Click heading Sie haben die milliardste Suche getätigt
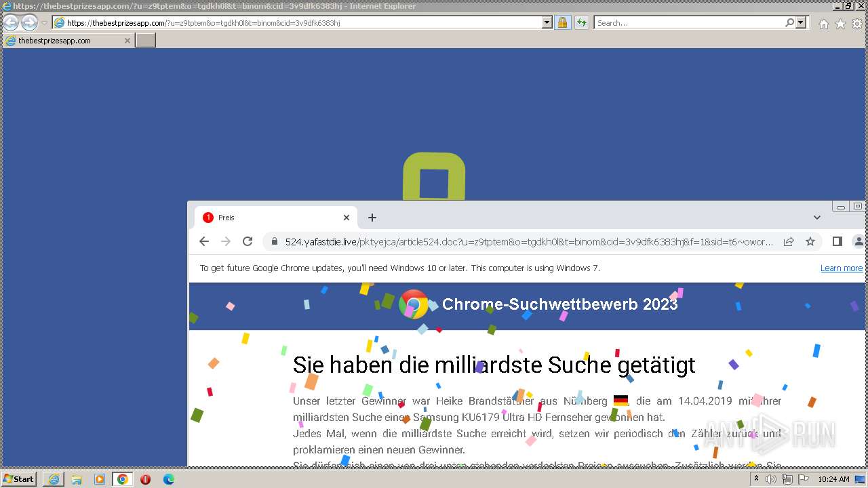The width and height of the screenshot is (868, 488). tap(494, 365)
